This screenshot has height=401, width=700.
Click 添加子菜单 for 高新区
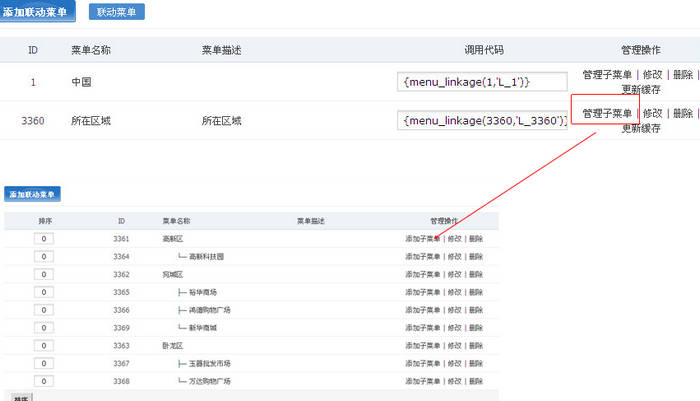click(x=422, y=239)
